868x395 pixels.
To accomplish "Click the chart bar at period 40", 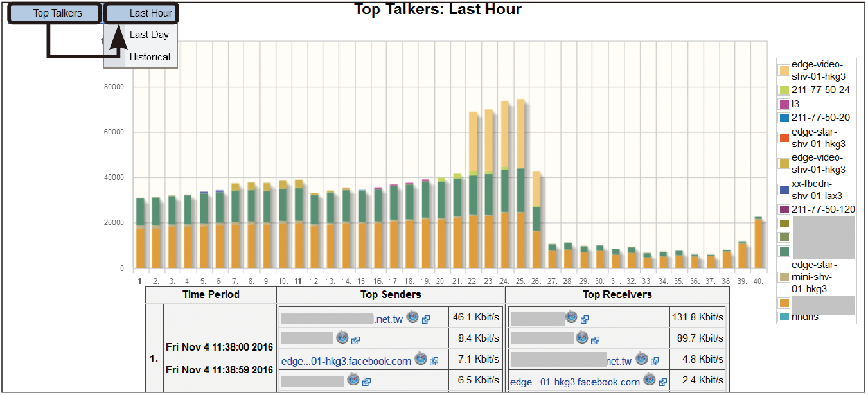I will tap(759, 243).
